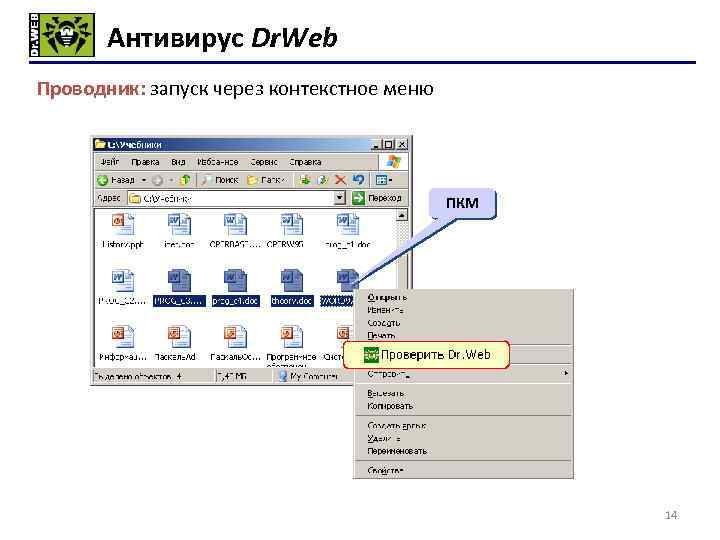Open the Справка menu
Image resolution: width=720 pixels, height=540 pixels.
pyautogui.click(x=305, y=162)
